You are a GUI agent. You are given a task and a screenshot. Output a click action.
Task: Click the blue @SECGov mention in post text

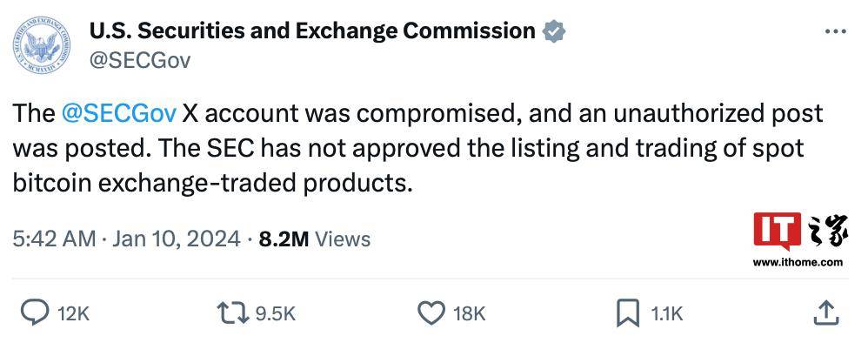pyautogui.click(x=119, y=113)
